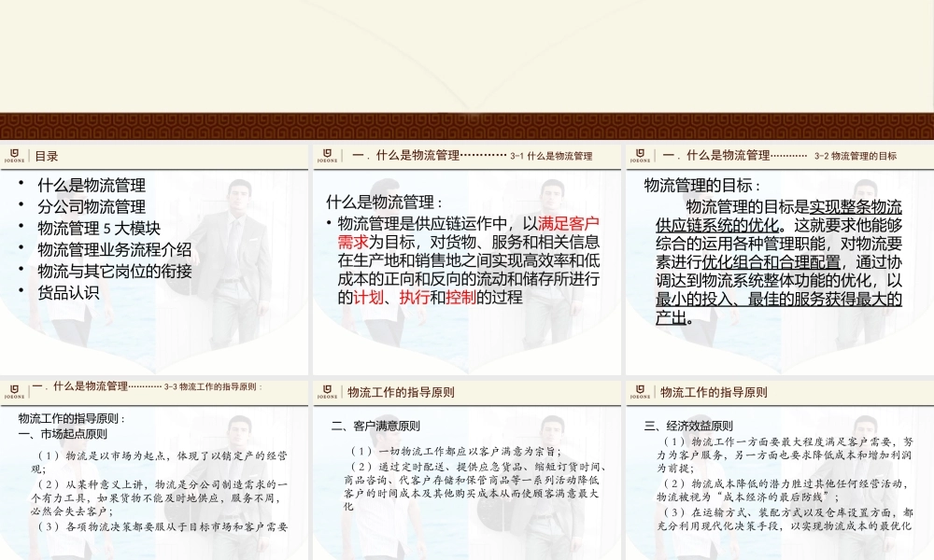Click the JOEONE logo on the 3-2 slide

click(640, 156)
